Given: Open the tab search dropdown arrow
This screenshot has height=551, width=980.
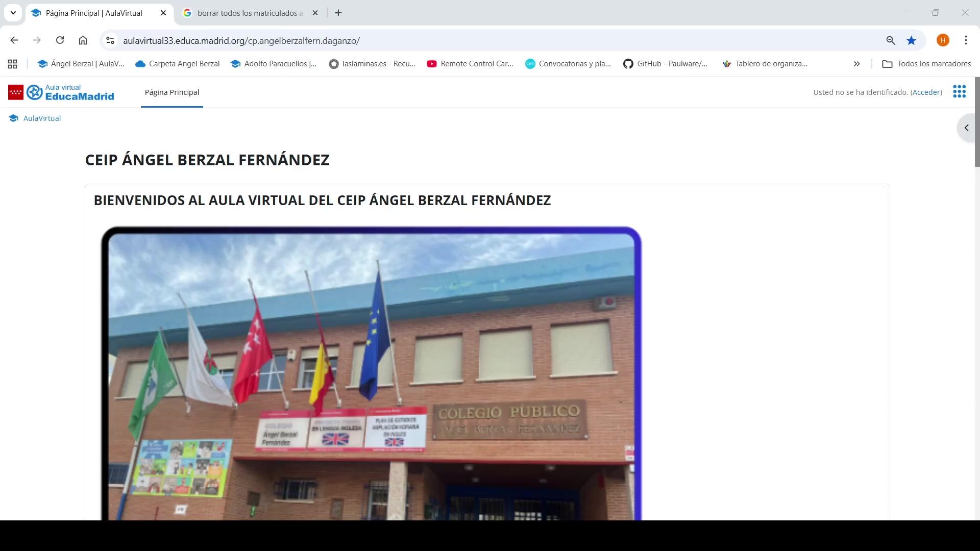Looking at the screenshot, I should click(13, 13).
